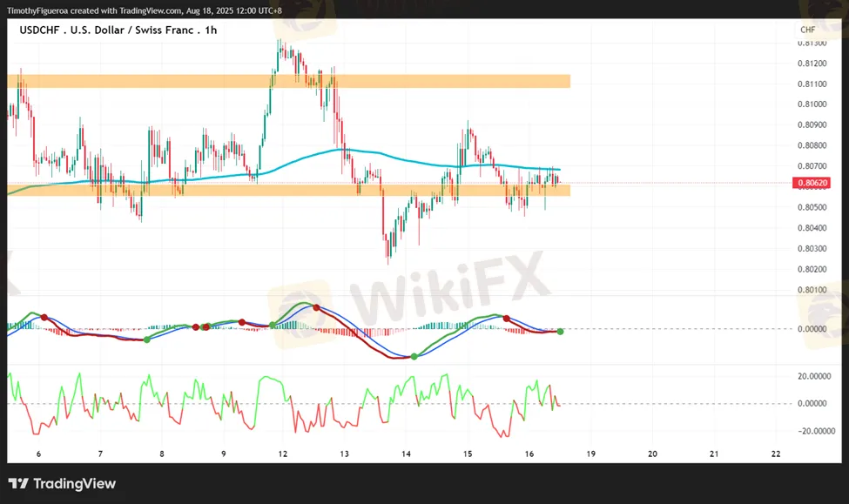This screenshot has width=849, height=504.
Task: Click the 0.80100 price axis label
Action: [812, 290]
